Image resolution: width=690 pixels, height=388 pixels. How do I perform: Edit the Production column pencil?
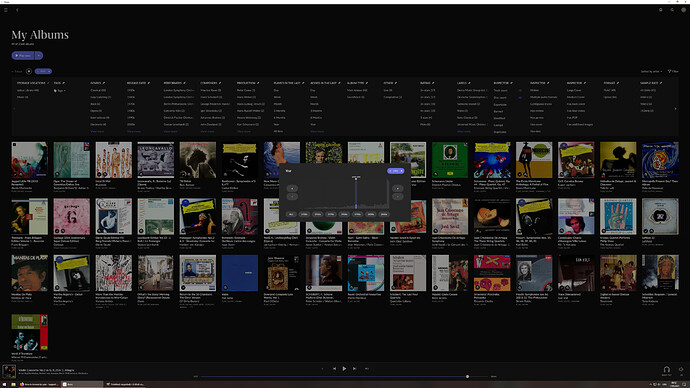(x=258, y=83)
